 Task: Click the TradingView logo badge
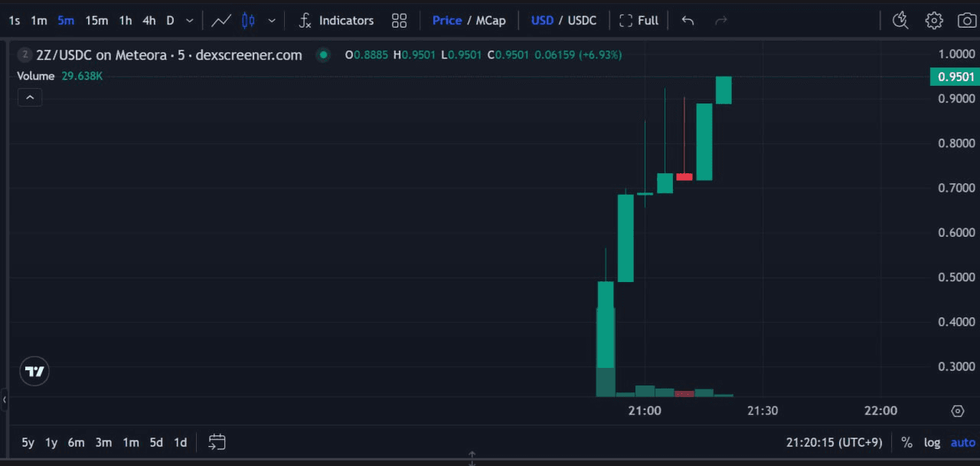click(x=34, y=372)
